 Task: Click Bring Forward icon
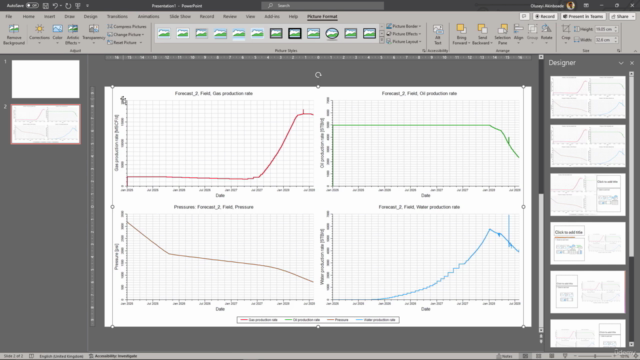point(461,29)
